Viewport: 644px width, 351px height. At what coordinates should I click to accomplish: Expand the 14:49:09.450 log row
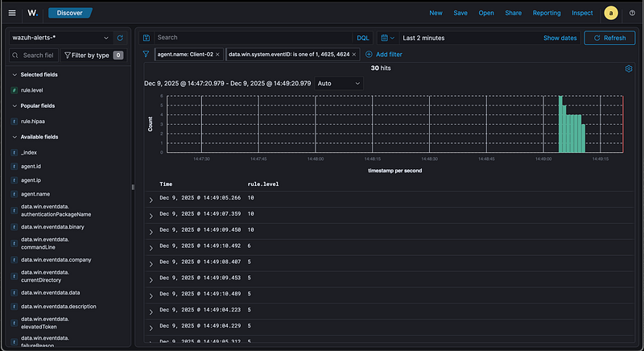pos(151,232)
